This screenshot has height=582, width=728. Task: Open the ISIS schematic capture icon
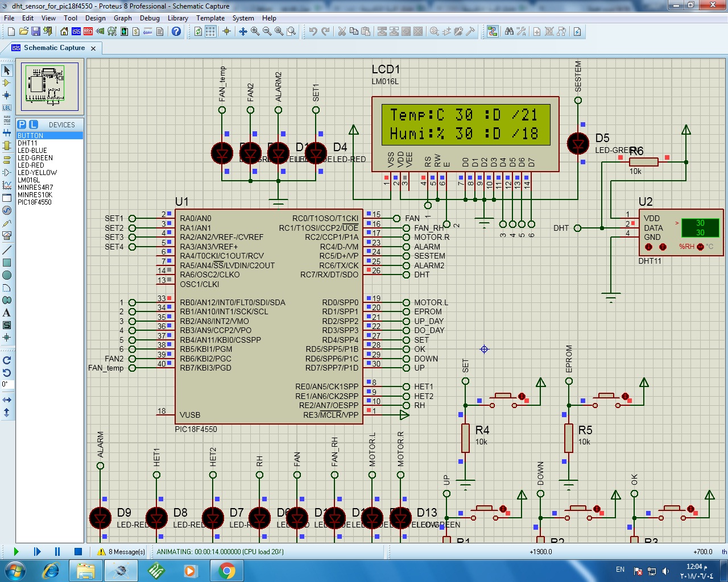pos(76,32)
